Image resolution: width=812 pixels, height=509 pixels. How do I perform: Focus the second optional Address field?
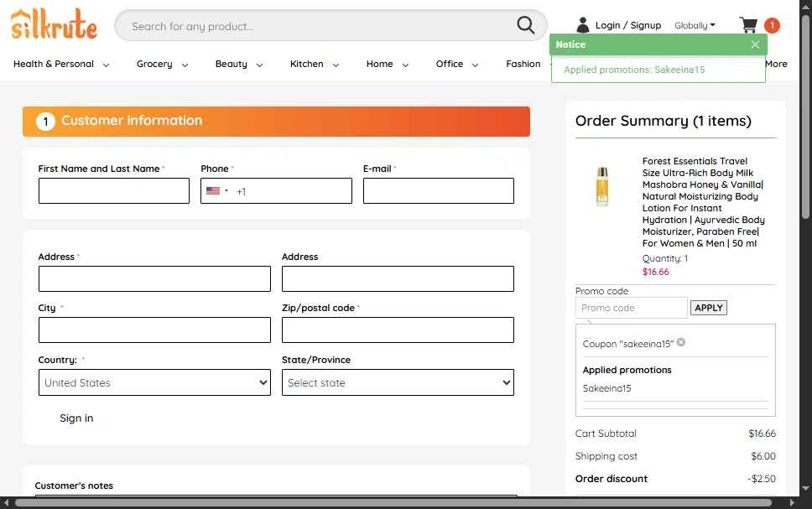(398, 279)
